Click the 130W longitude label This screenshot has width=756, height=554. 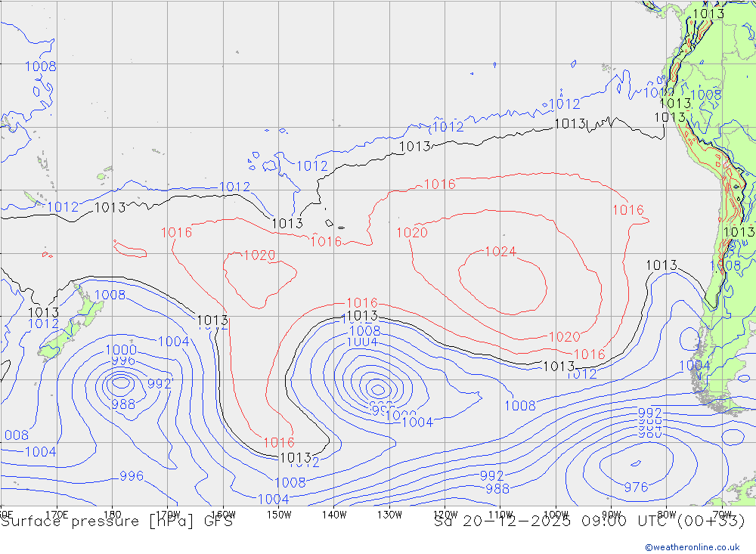pyautogui.click(x=389, y=515)
